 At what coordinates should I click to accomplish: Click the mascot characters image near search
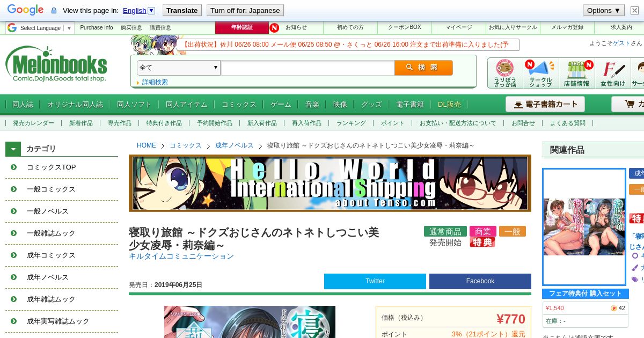(x=158, y=45)
